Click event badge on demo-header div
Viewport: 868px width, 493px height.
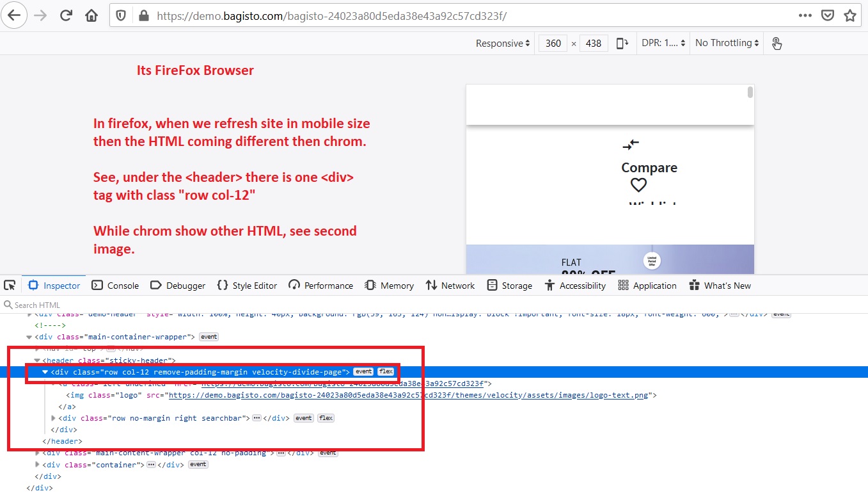click(781, 314)
